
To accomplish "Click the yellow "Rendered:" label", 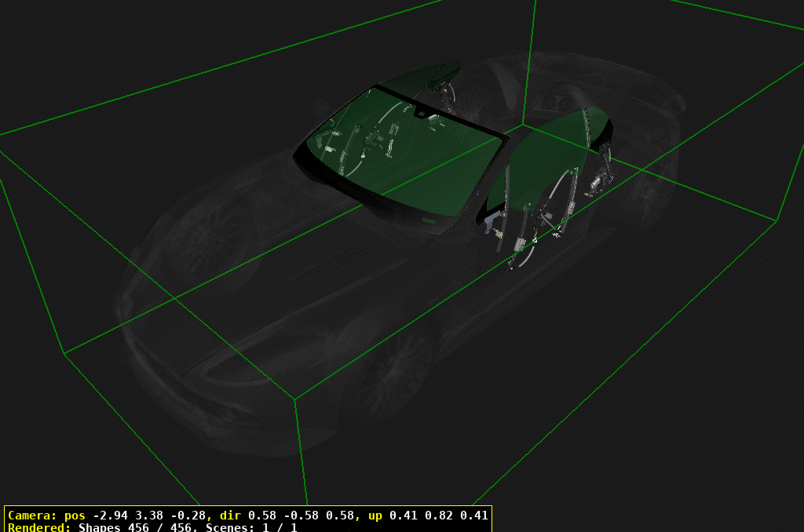I will coord(39,527).
